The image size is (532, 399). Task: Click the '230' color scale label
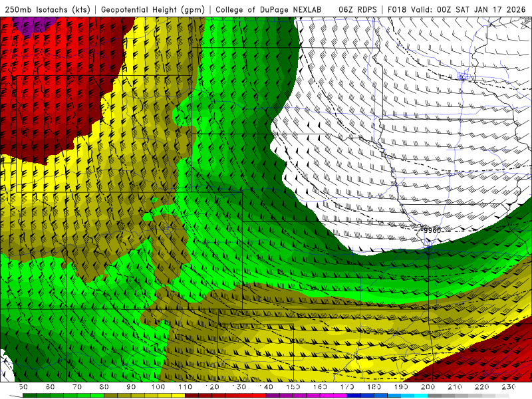click(x=509, y=387)
